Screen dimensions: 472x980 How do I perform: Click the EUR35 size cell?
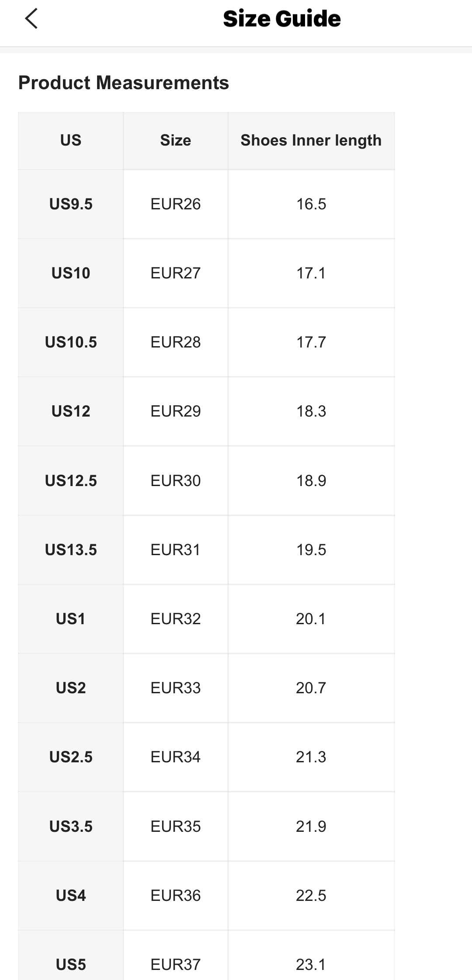pyautogui.click(x=176, y=827)
